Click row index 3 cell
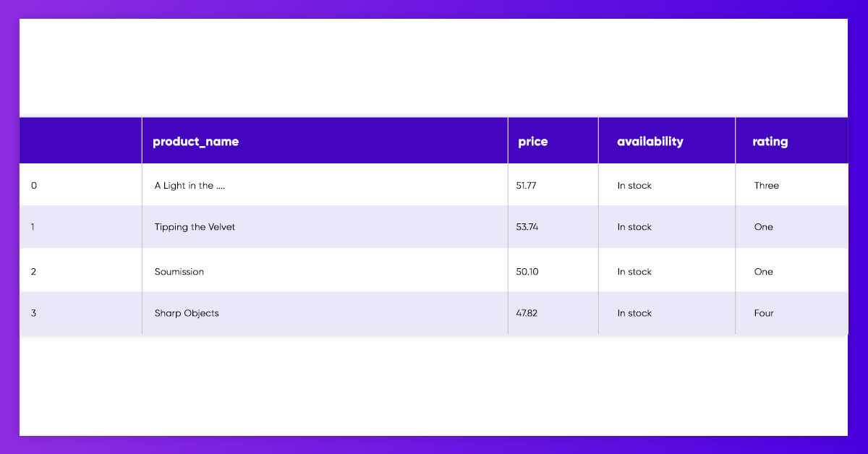Image resolution: width=868 pixels, height=454 pixels. point(81,313)
